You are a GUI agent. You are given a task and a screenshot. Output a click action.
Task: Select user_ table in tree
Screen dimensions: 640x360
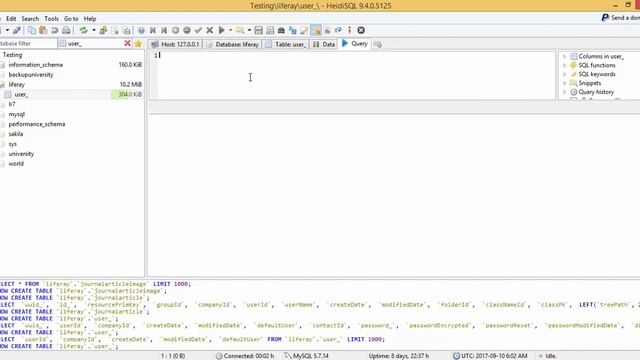tap(21, 94)
